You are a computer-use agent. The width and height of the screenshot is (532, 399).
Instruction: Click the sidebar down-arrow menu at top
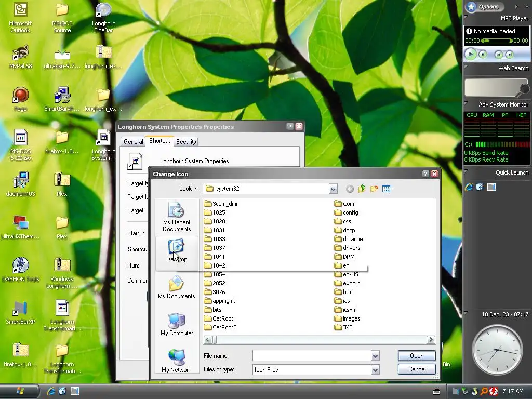point(527,6)
